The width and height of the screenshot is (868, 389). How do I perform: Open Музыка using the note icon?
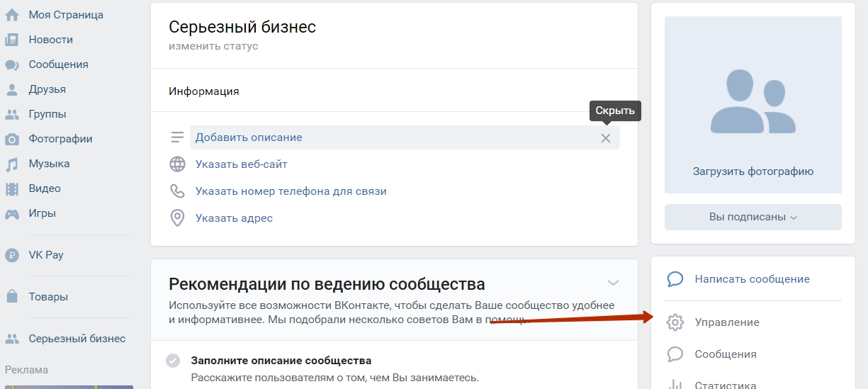point(12,164)
